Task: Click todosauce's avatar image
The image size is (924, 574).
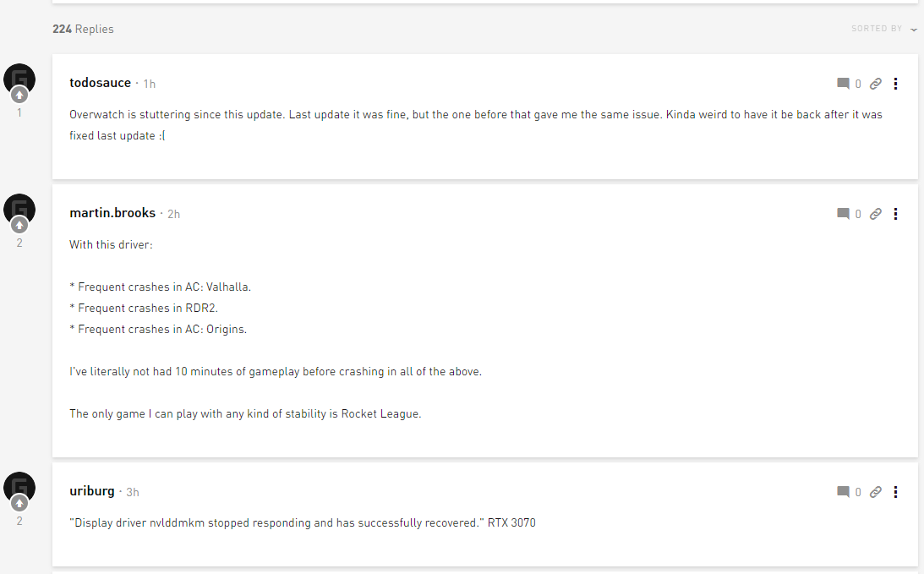Action: [x=19, y=76]
